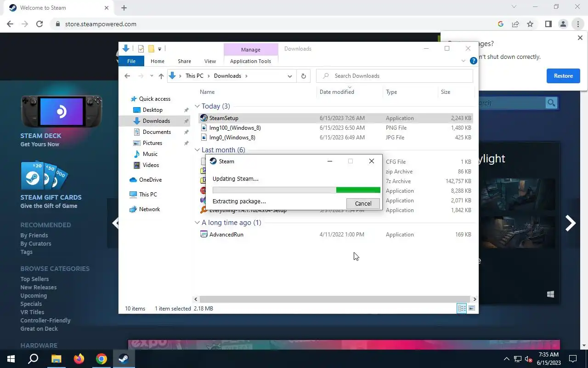Expand the Explorer ribbon chevron
This screenshot has height=368, width=588.
pyautogui.click(x=463, y=61)
